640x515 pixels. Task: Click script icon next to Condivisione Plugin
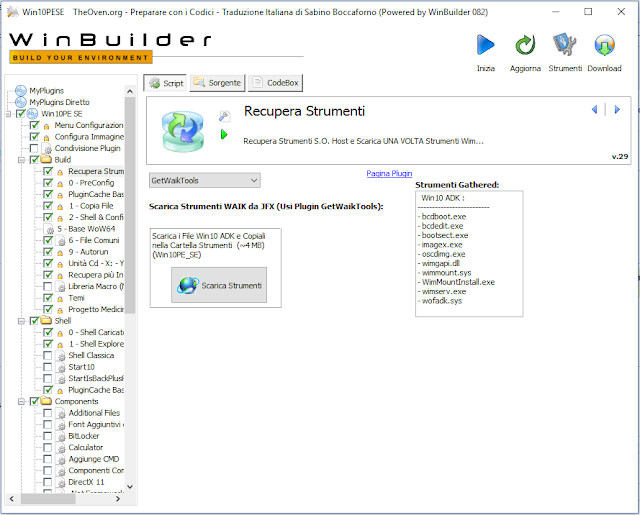47,148
